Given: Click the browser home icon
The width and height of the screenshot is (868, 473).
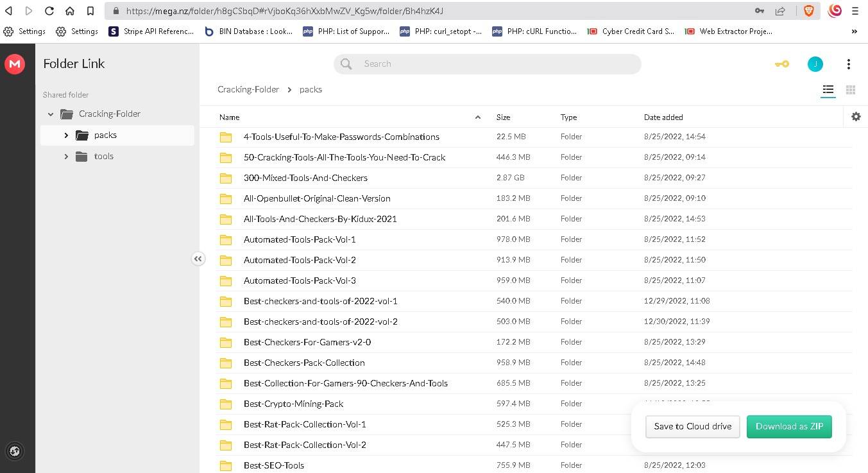Looking at the screenshot, I should [x=70, y=11].
